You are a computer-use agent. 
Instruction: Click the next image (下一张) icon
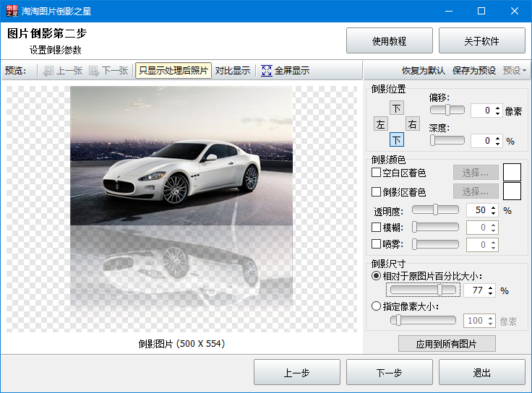pyautogui.click(x=94, y=71)
